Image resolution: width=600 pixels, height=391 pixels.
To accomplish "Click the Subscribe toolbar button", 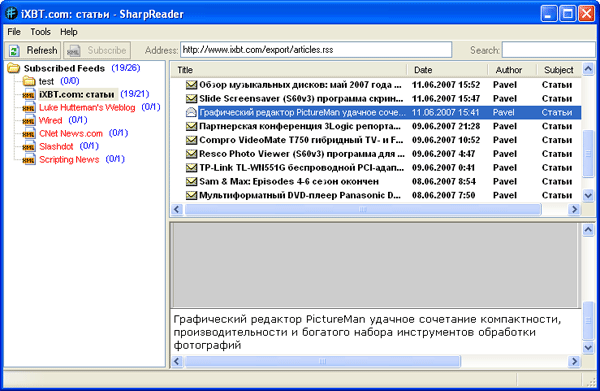I will (x=97, y=51).
